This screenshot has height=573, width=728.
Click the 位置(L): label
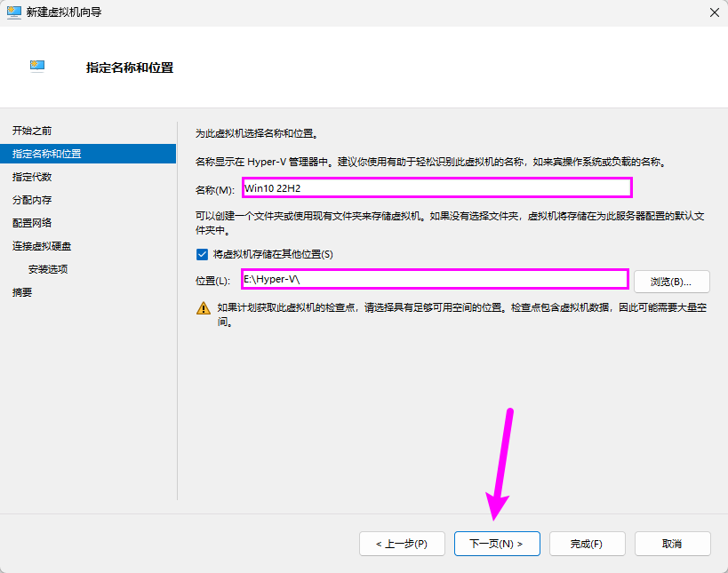point(212,281)
